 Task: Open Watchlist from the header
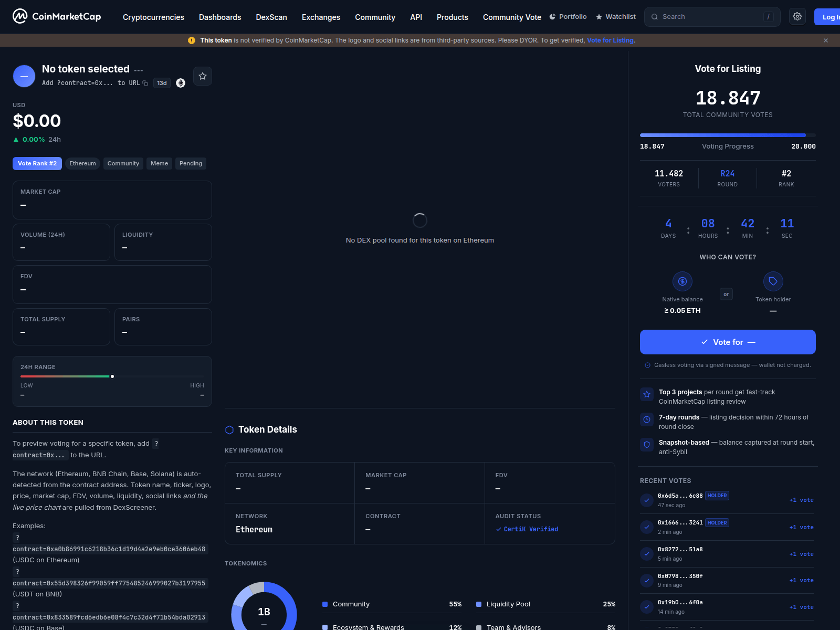pos(616,17)
